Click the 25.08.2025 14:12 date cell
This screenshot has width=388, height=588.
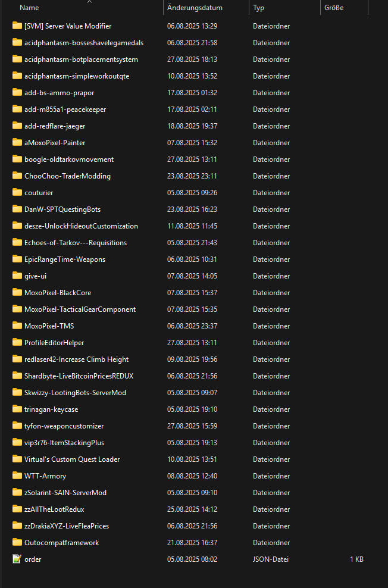(192, 509)
